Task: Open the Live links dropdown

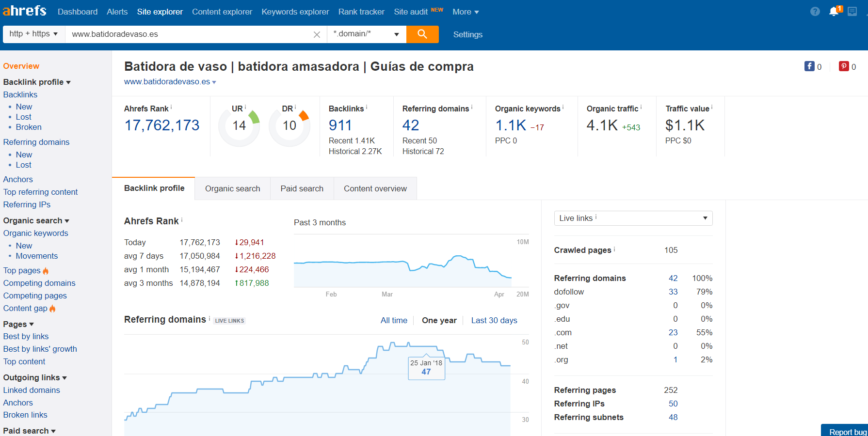Action: (633, 218)
